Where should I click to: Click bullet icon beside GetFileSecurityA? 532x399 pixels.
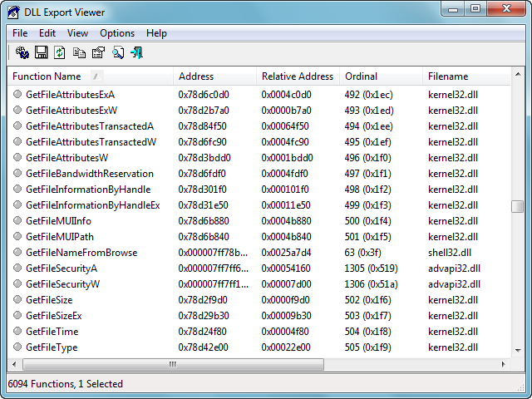coord(17,268)
